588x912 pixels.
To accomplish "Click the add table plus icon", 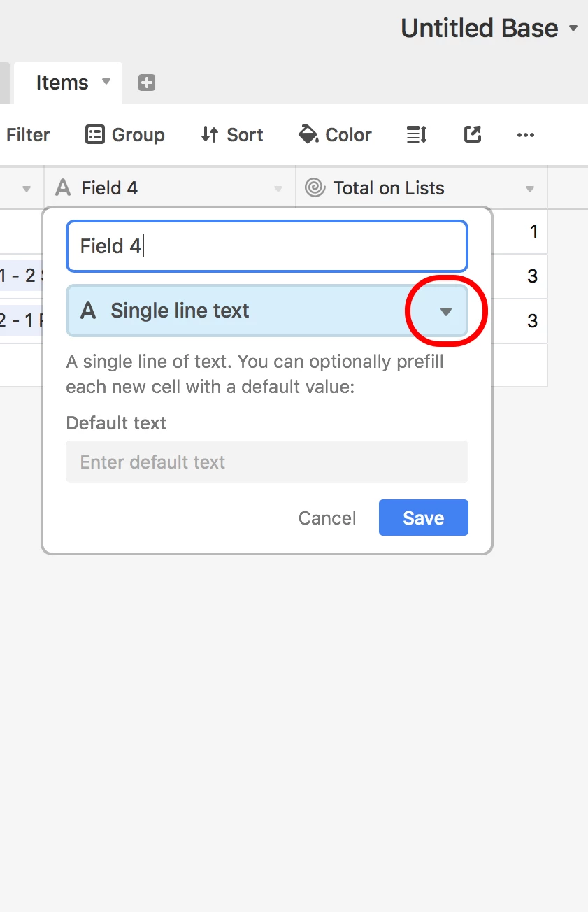I will click(146, 83).
